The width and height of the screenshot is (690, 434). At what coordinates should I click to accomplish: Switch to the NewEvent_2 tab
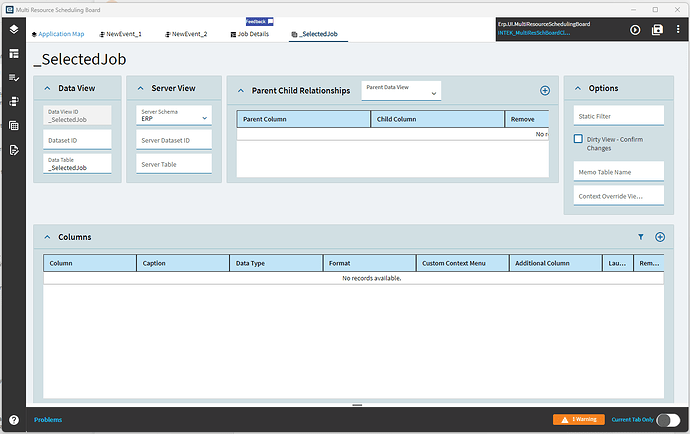pos(186,34)
